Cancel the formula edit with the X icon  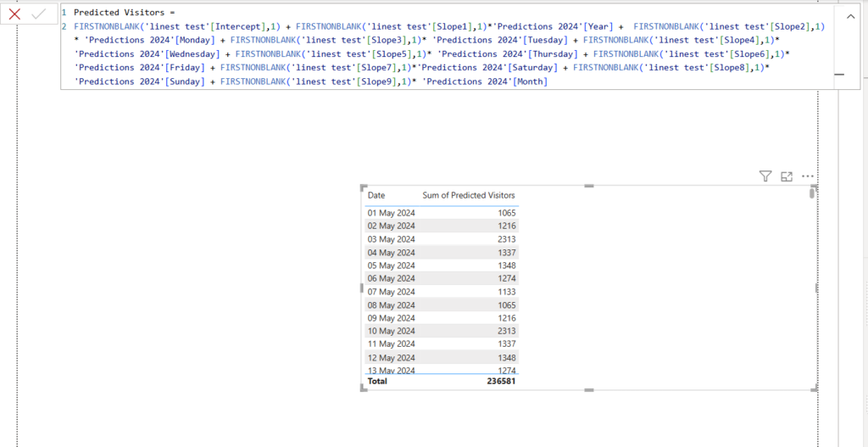click(x=14, y=14)
